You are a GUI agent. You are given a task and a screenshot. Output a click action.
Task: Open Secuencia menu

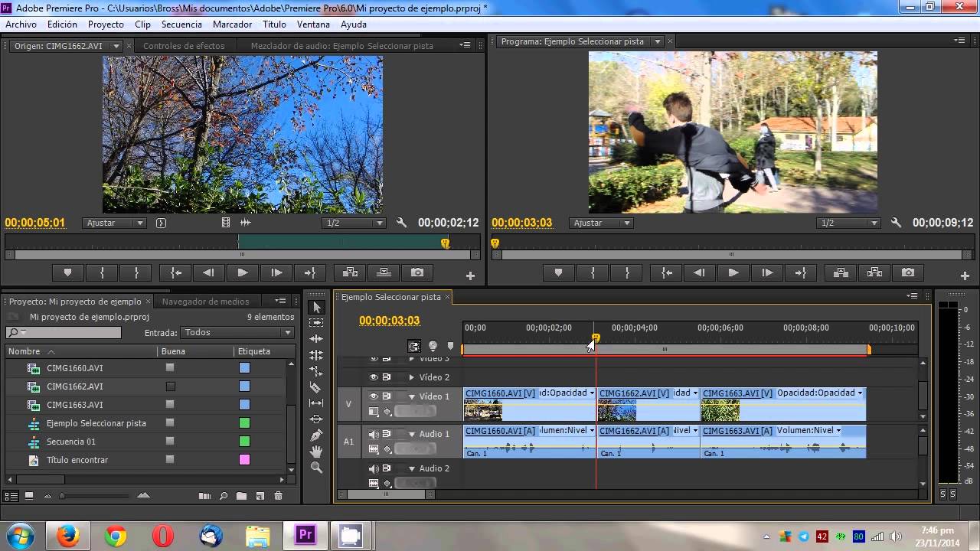181,24
